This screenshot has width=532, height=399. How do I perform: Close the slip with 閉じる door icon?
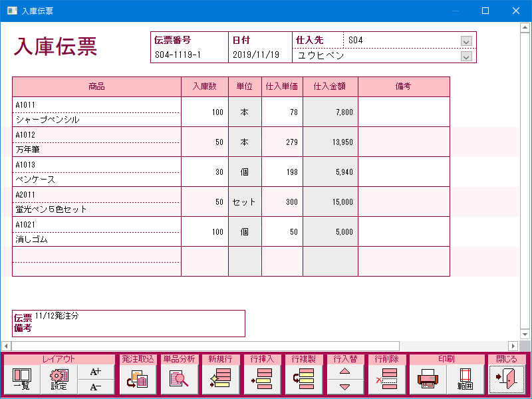click(506, 380)
